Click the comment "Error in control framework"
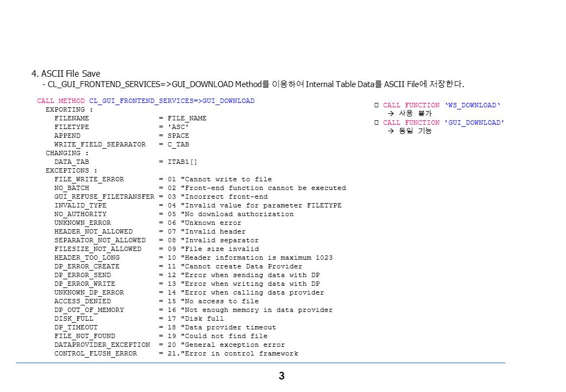The width and height of the screenshot is (566, 392). click(239, 353)
